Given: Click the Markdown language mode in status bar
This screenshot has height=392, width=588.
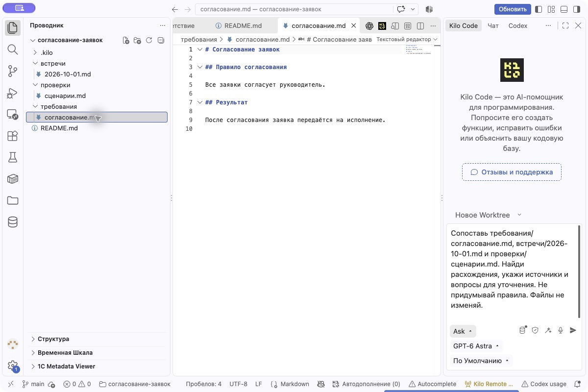Looking at the screenshot, I should [294, 384].
